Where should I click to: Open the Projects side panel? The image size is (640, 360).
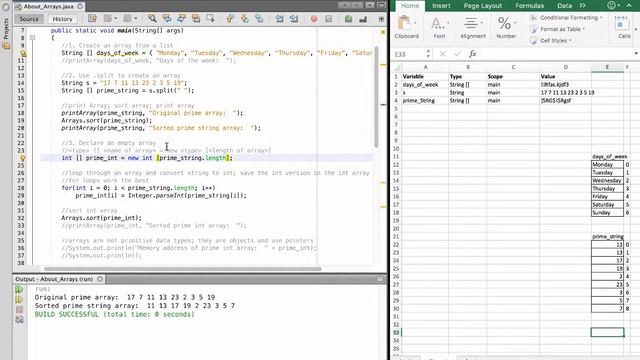click(x=6, y=35)
